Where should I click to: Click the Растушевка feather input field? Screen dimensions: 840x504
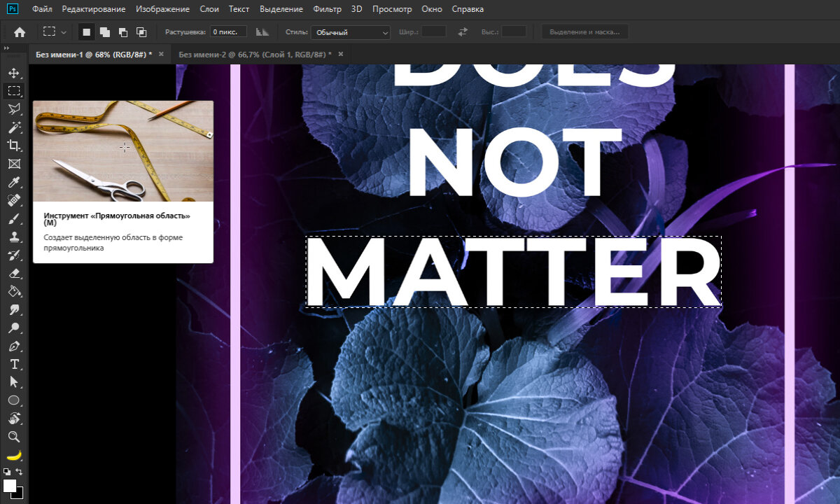(230, 32)
